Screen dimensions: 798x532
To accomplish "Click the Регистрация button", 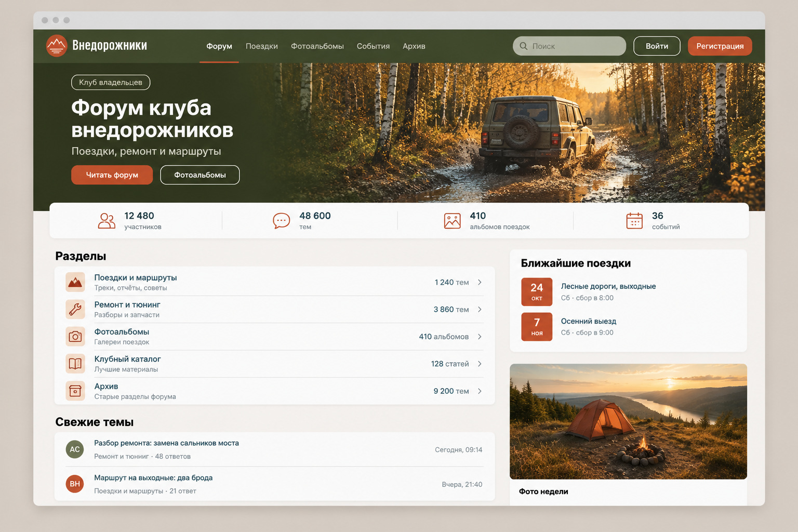I will point(720,46).
